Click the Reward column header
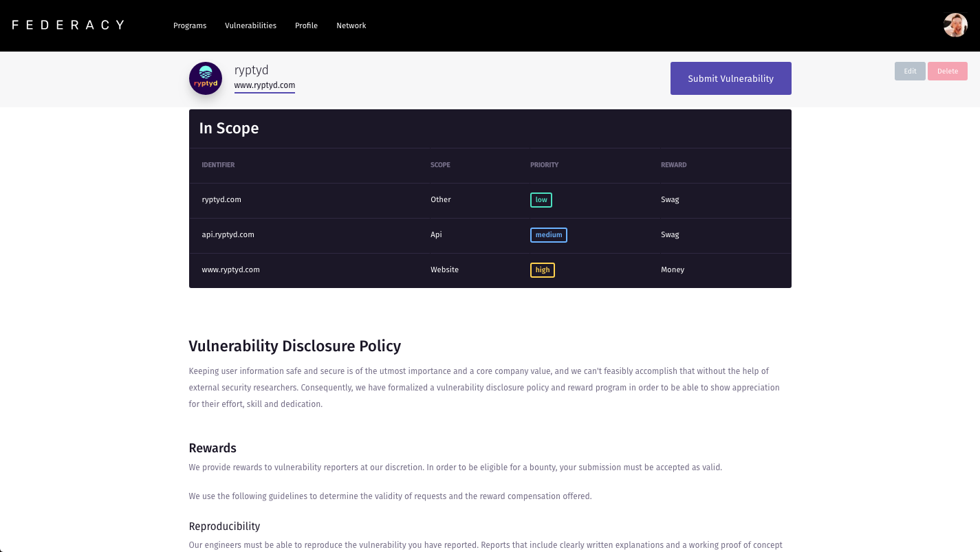This screenshot has width=980, height=552. 673,165
